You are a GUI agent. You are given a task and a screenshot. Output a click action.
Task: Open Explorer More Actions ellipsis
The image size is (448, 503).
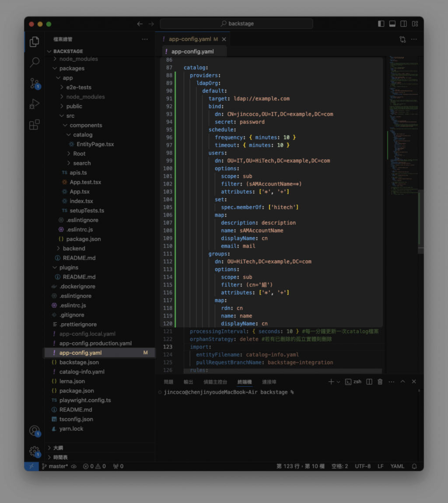point(145,39)
